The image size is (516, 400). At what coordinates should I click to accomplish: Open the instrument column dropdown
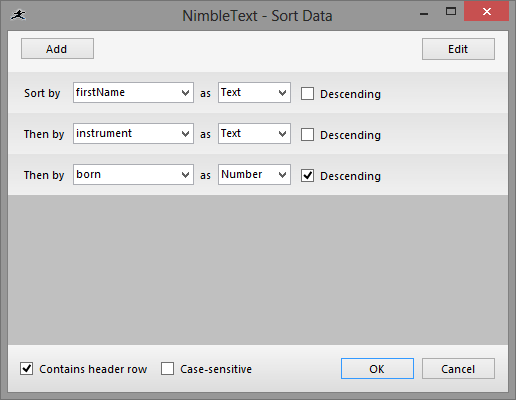pos(133,134)
